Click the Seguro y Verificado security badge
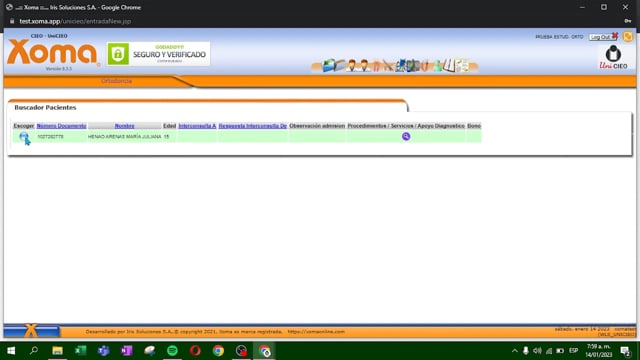 pyautogui.click(x=158, y=54)
